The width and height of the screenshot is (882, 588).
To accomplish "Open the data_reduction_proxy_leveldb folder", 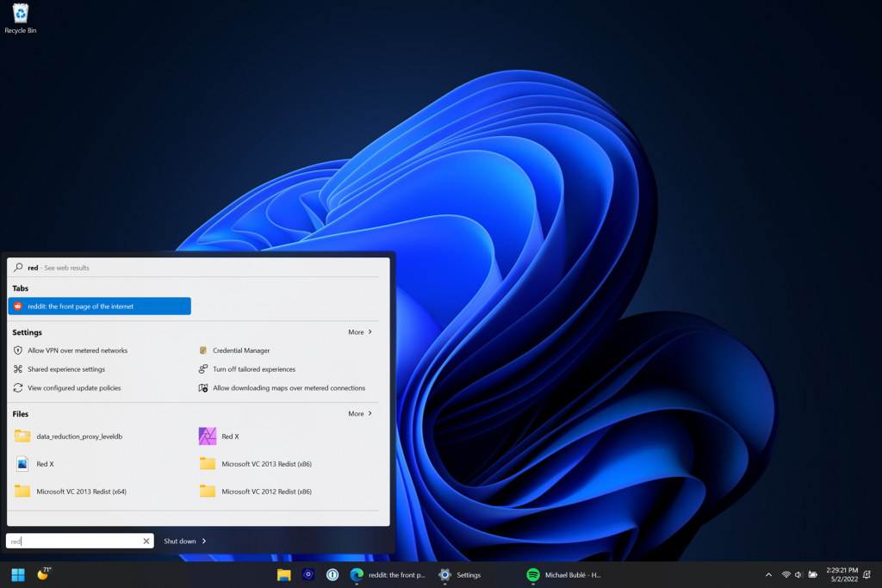I will pyautogui.click(x=78, y=436).
